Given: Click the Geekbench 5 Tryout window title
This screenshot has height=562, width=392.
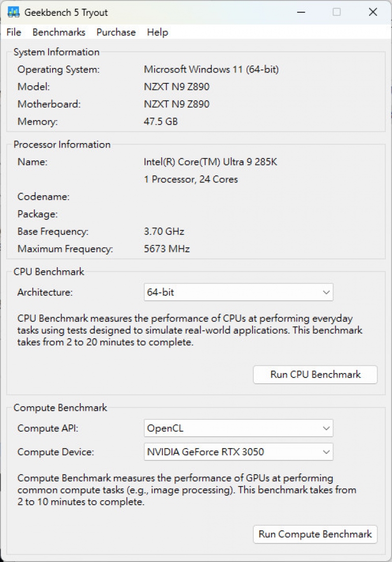Looking at the screenshot, I should [66, 13].
